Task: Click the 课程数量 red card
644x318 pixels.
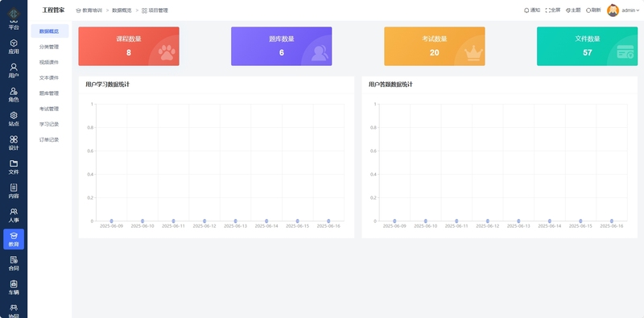Action: [x=129, y=47]
